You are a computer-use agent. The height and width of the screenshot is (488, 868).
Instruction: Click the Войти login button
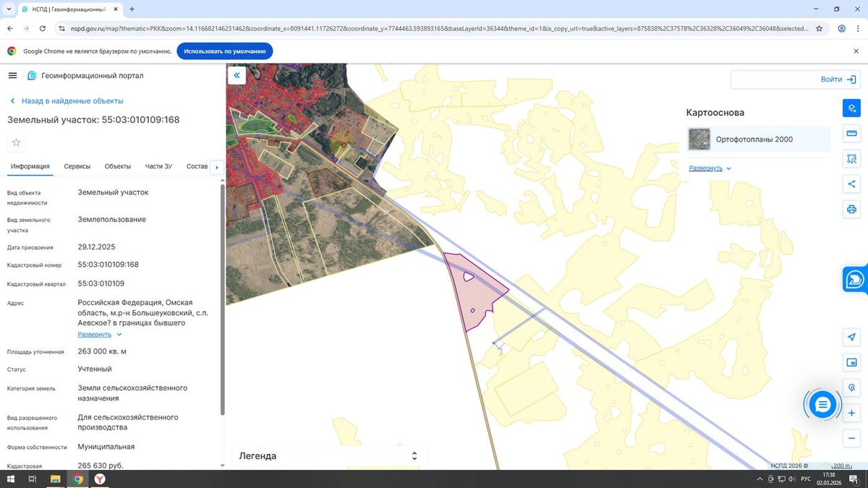795,80
